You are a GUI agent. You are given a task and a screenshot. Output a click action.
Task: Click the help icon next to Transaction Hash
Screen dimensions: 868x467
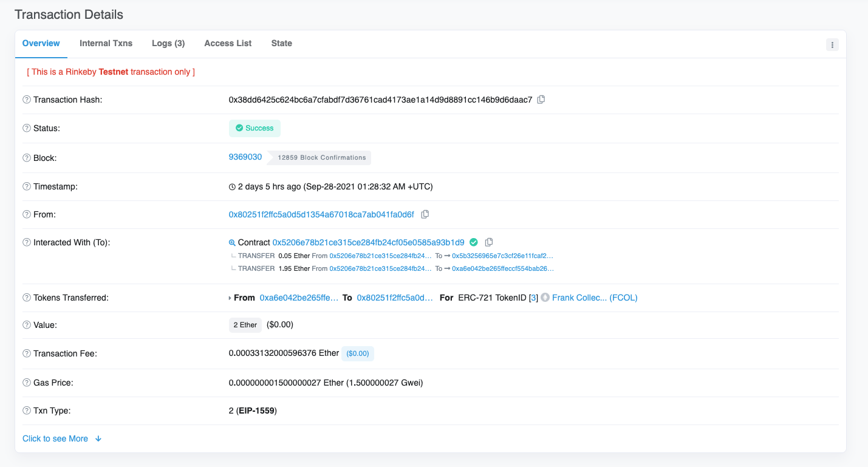pyautogui.click(x=27, y=100)
